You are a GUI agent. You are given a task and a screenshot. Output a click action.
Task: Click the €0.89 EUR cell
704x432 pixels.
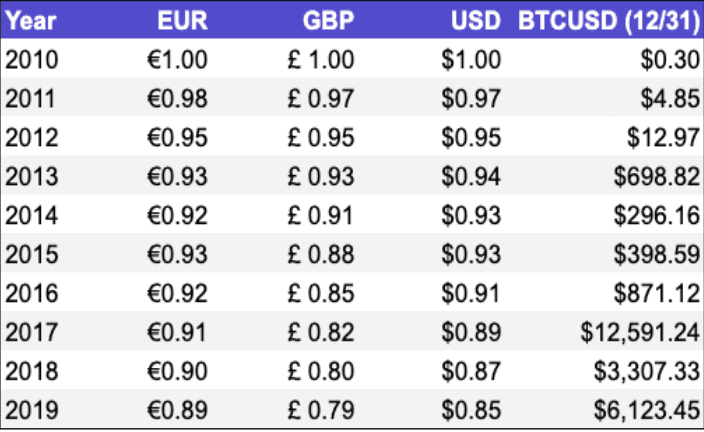tap(176, 408)
